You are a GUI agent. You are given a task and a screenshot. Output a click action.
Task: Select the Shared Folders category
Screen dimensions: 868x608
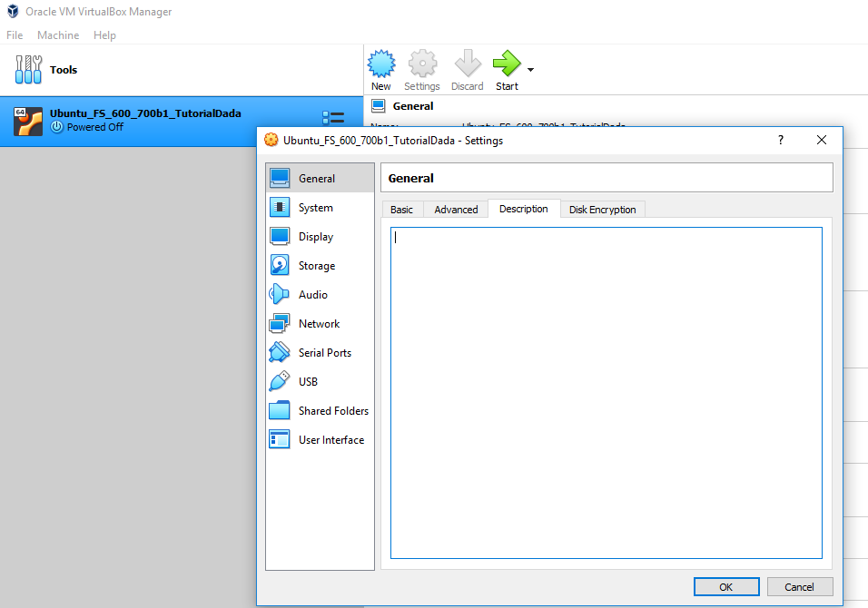333,411
